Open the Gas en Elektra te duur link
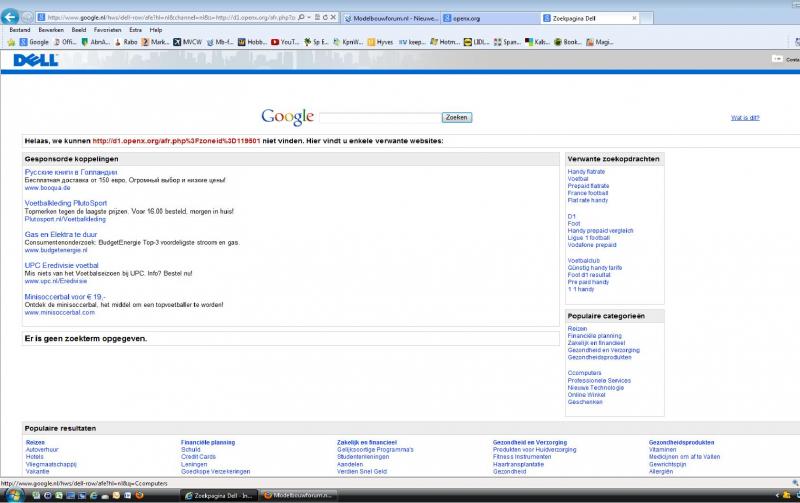 pyautogui.click(x=61, y=234)
